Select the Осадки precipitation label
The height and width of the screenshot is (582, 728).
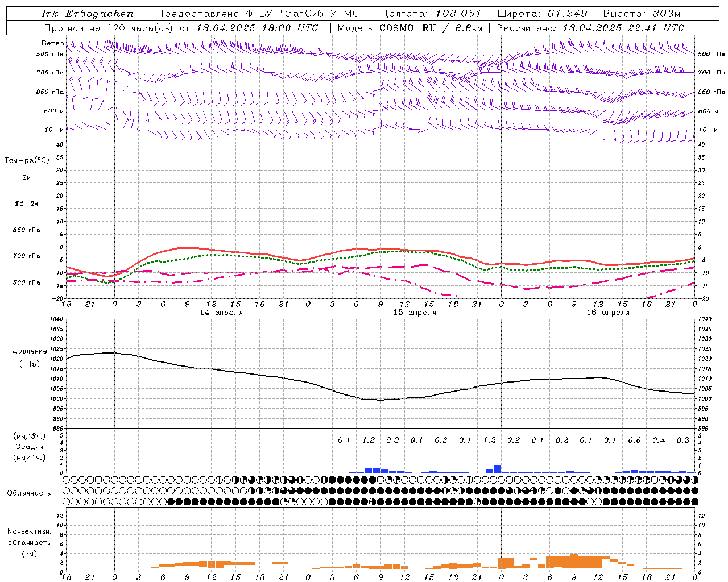click(x=29, y=447)
